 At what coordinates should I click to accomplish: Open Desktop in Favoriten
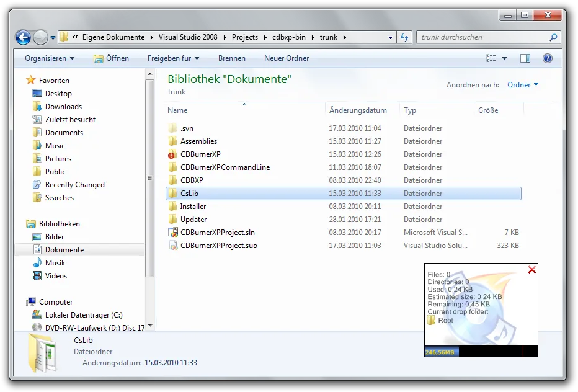tap(52, 94)
